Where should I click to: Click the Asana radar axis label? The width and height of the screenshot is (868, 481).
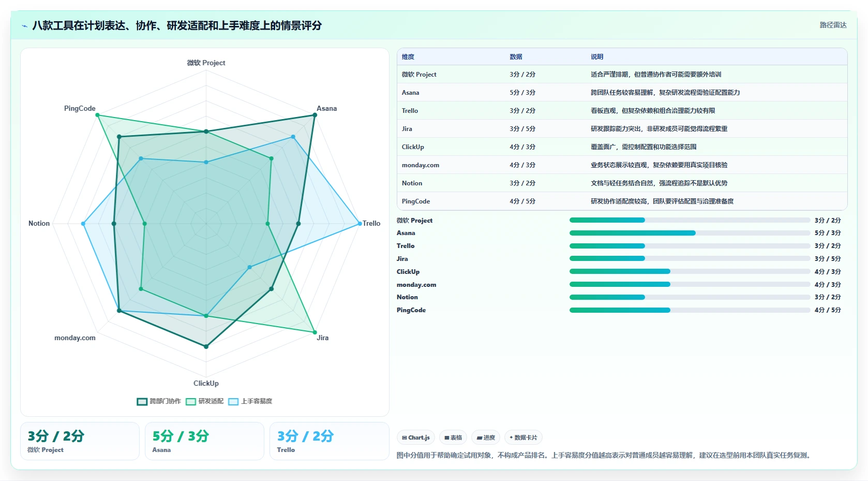pyautogui.click(x=326, y=108)
